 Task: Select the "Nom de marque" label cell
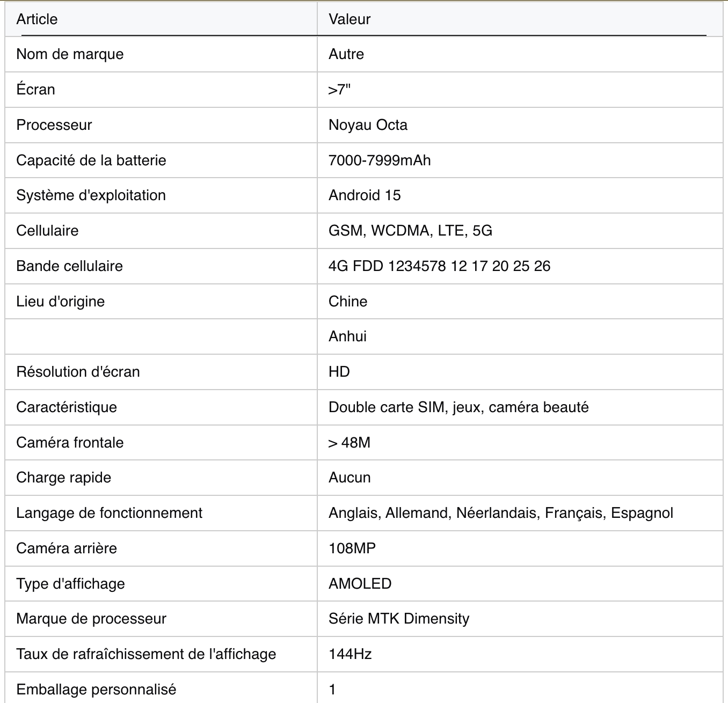coord(70,54)
